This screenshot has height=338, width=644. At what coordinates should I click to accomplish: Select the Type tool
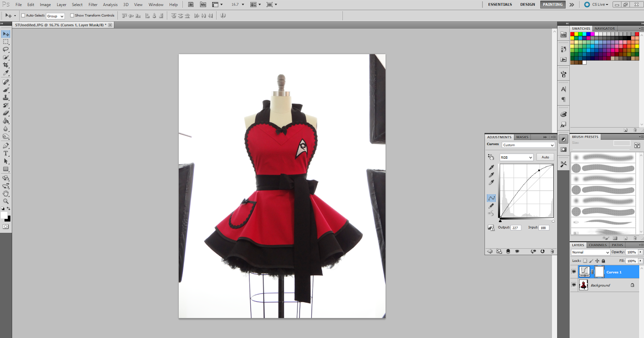coord(6,153)
